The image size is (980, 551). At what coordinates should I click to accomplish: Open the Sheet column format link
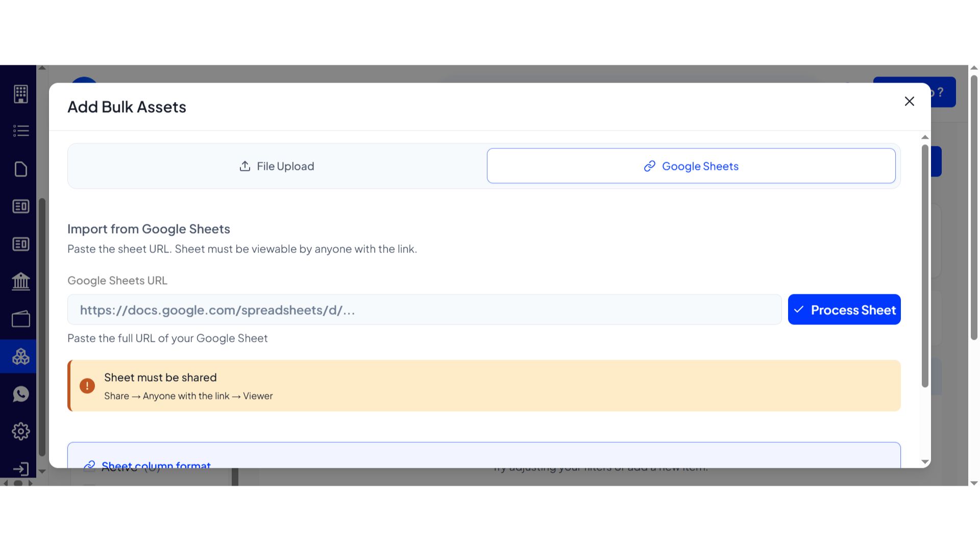(x=156, y=465)
